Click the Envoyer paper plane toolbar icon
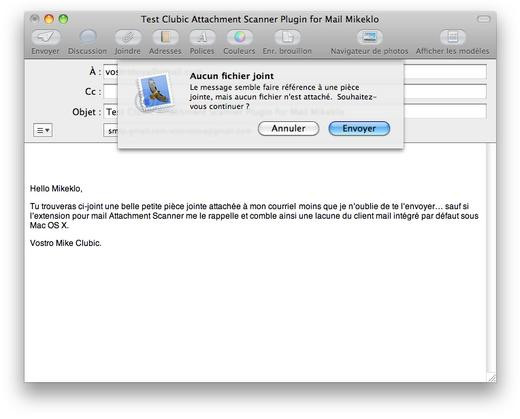This screenshot has height=419, width=520. (46, 37)
